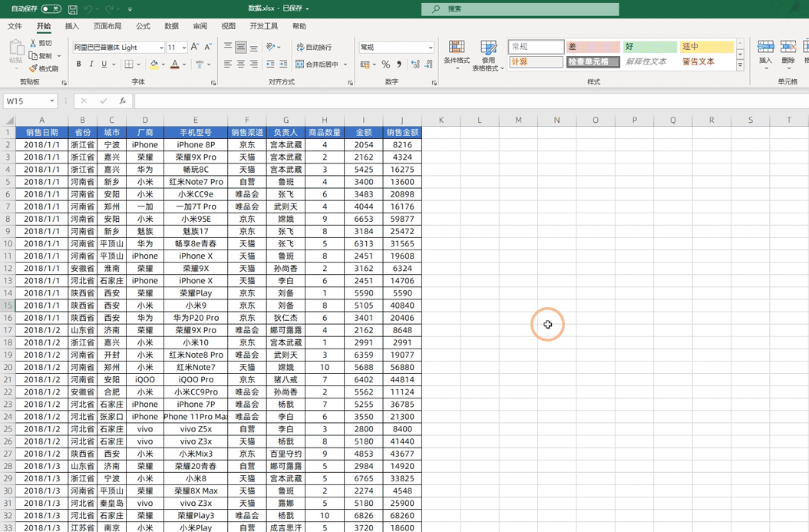809x532 pixels.
Task: Click the fill color bucket
Action: tap(154, 64)
